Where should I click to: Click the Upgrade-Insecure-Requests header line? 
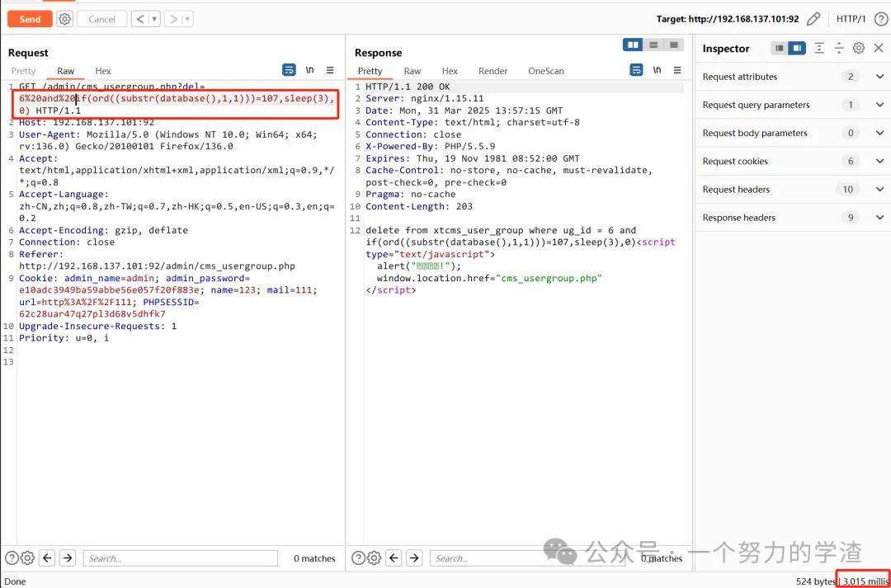click(x=97, y=326)
